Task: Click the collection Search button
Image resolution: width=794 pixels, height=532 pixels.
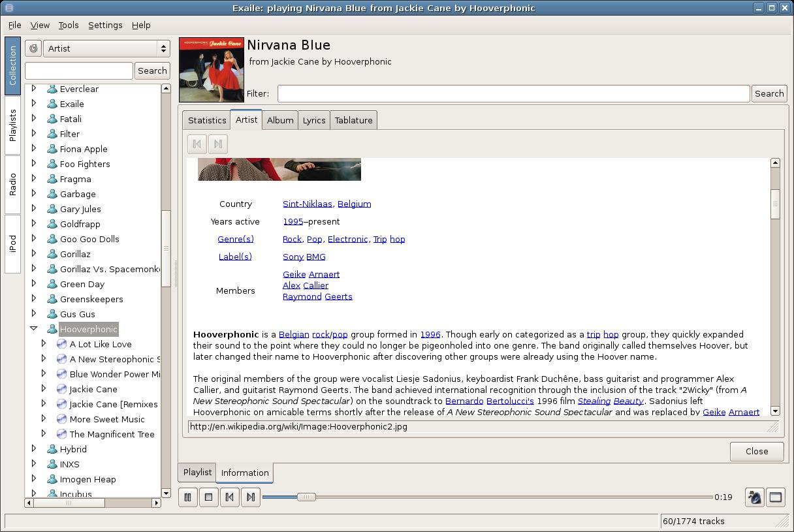Action: (x=153, y=70)
